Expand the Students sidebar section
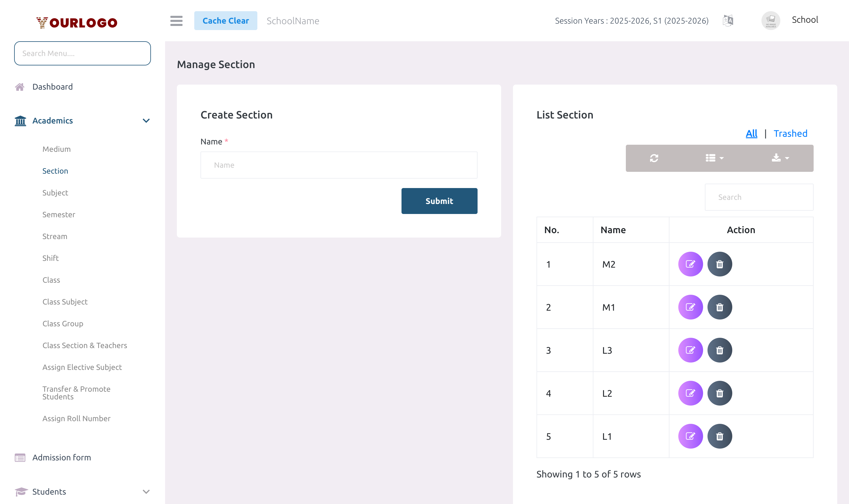 point(146,491)
